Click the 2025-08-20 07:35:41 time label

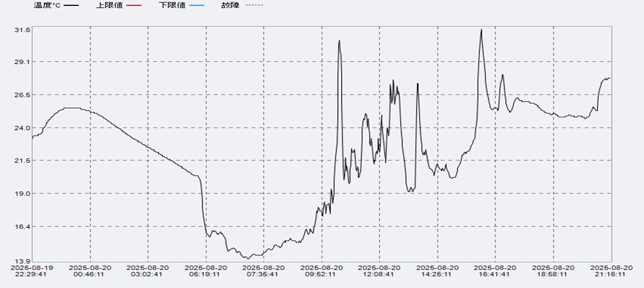pyautogui.click(x=264, y=271)
